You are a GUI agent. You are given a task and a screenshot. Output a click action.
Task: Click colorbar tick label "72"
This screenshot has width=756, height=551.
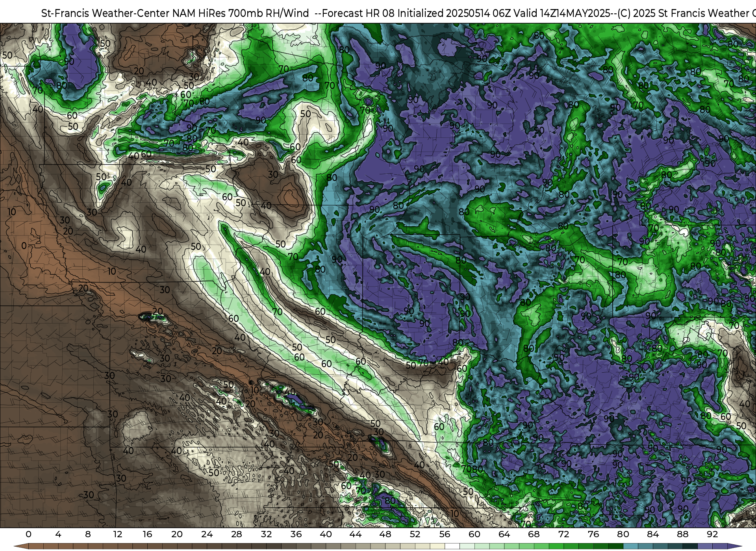[x=563, y=534]
